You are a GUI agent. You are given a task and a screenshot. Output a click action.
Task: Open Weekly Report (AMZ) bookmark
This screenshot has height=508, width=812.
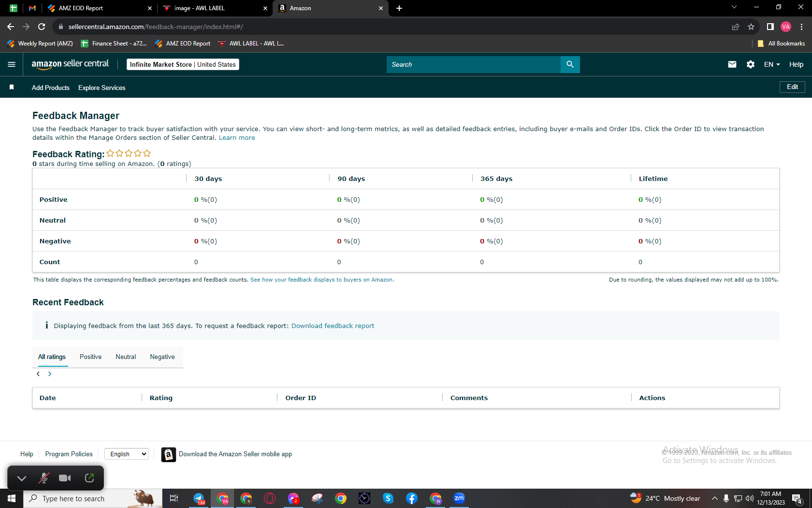point(41,44)
